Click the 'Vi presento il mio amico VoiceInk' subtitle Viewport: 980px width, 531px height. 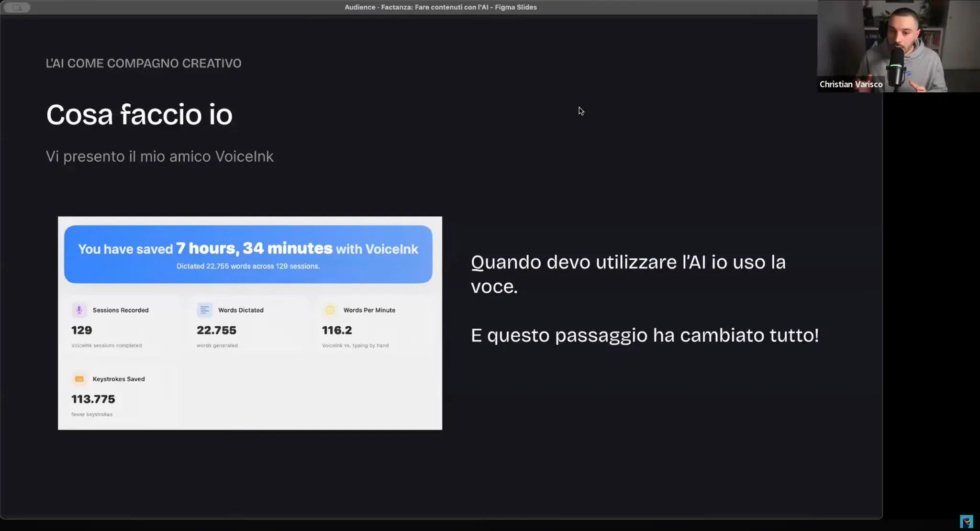(159, 156)
